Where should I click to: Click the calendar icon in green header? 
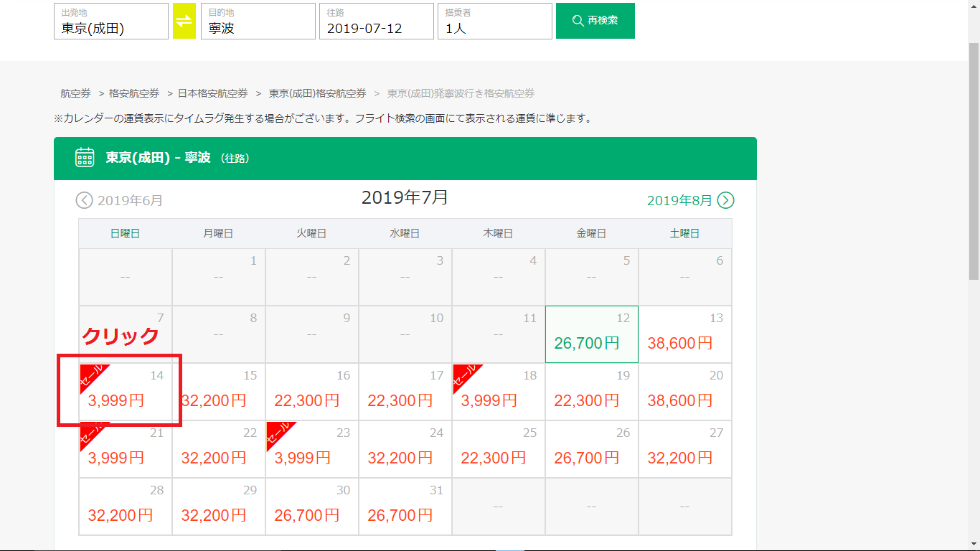85,158
